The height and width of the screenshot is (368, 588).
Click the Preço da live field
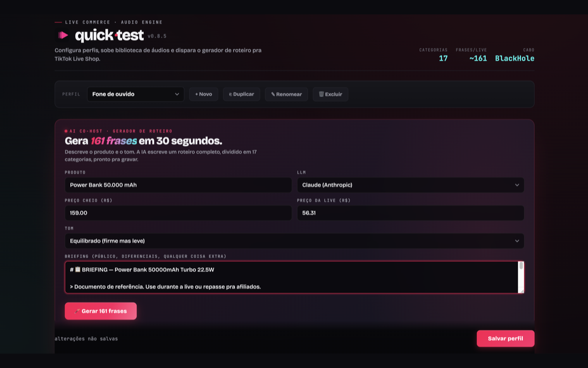(411, 213)
